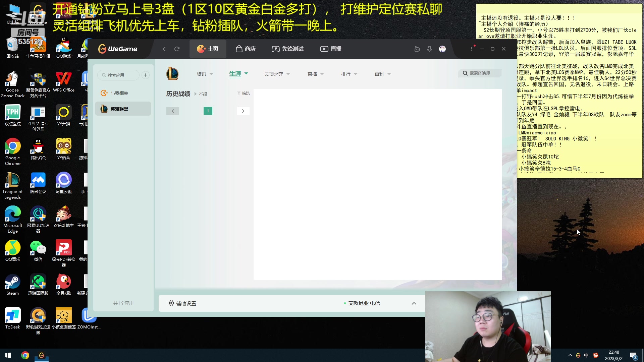Refresh the WeGame page

(x=177, y=49)
